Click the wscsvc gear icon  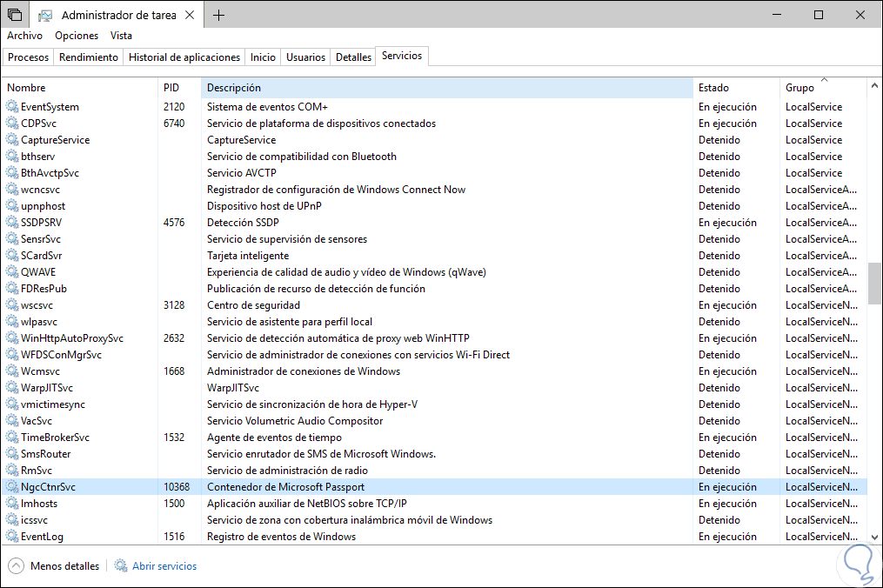coord(12,304)
